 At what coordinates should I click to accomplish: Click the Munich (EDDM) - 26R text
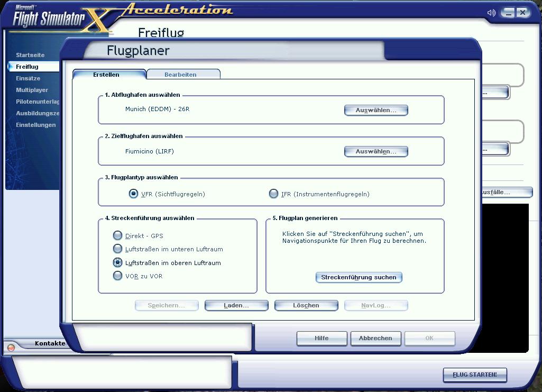[x=157, y=109]
